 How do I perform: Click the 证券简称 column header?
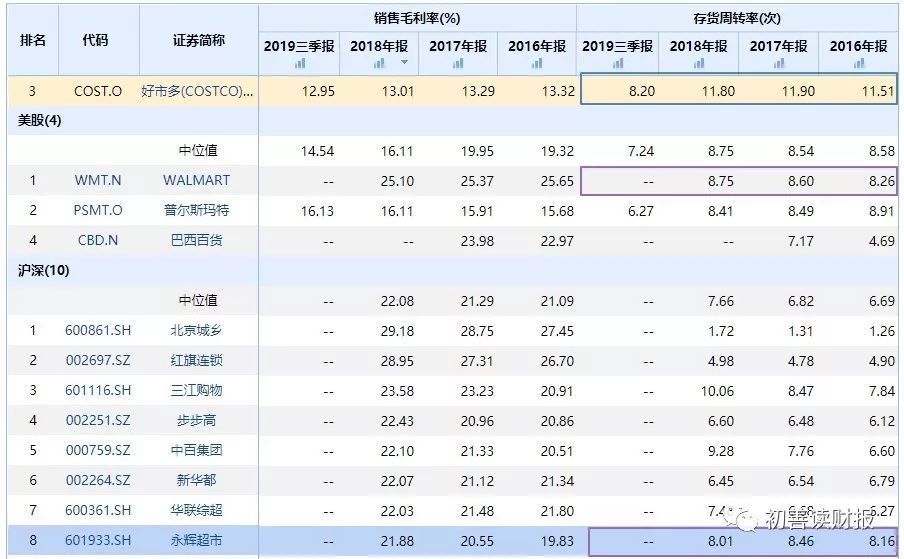pyautogui.click(x=199, y=40)
